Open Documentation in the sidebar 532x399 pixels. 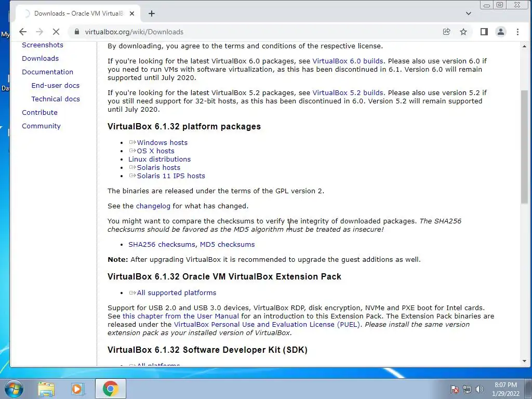coord(47,72)
